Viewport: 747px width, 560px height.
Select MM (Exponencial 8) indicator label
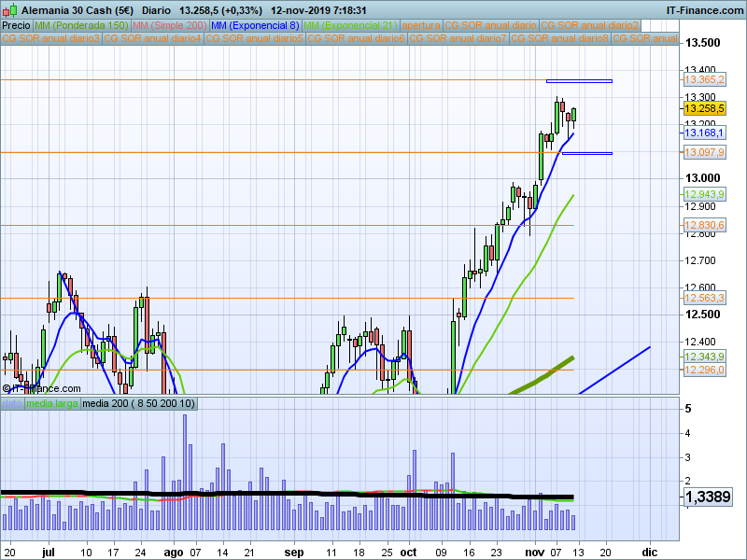tap(255, 26)
